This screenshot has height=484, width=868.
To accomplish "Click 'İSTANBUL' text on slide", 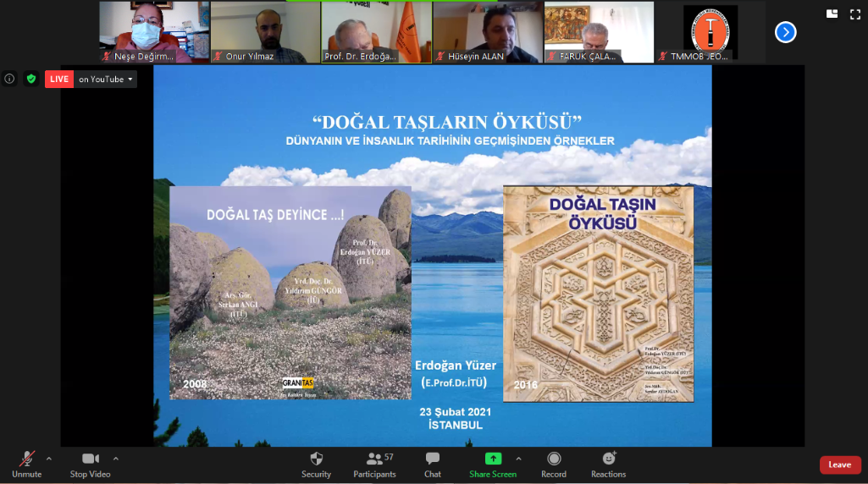I will [455, 426].
